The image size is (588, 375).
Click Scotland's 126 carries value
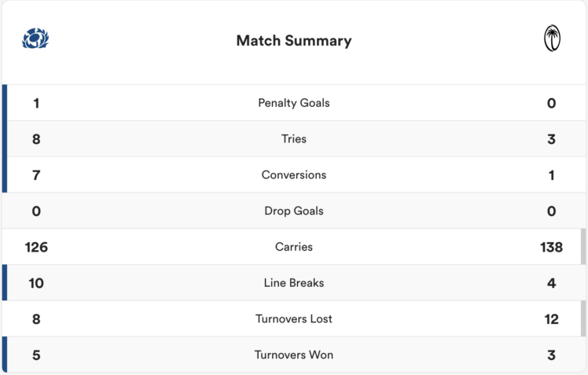point(36,247)
